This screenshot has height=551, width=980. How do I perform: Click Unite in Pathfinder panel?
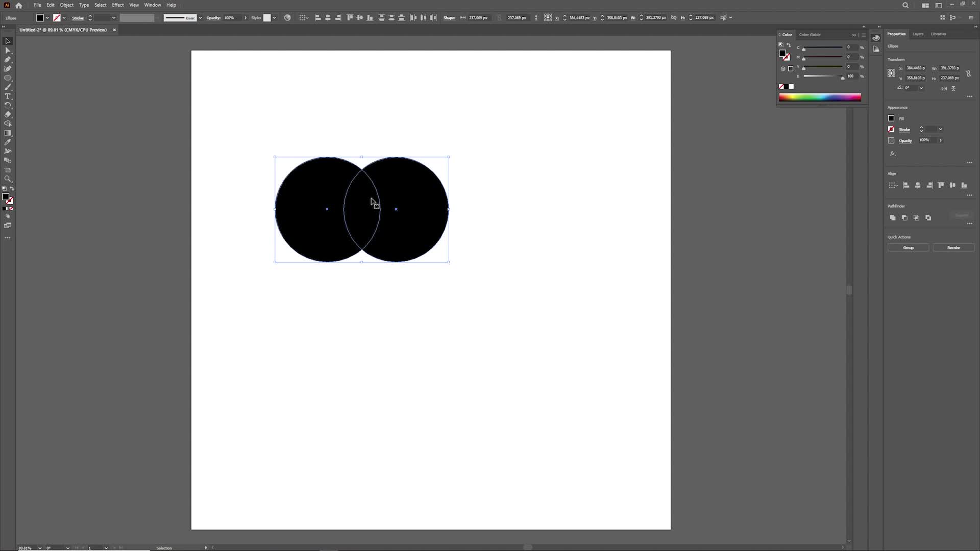893,218
